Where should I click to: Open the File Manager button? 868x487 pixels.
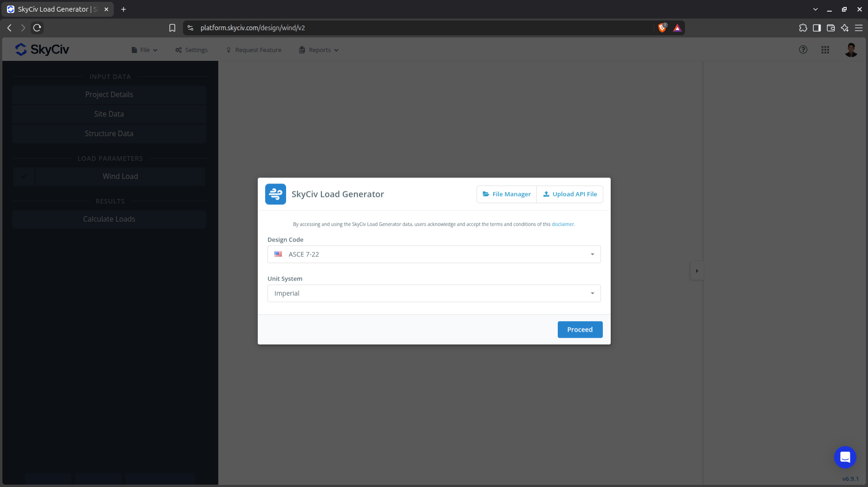pos(507,194)
